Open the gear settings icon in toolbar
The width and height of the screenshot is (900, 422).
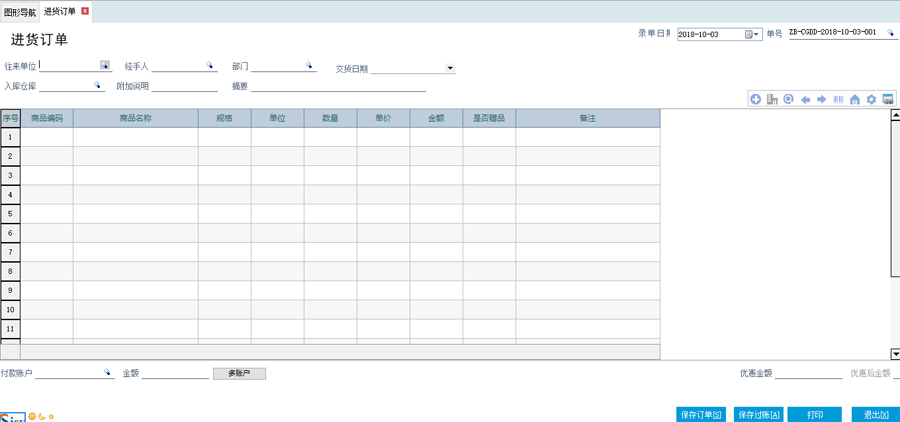871,99
